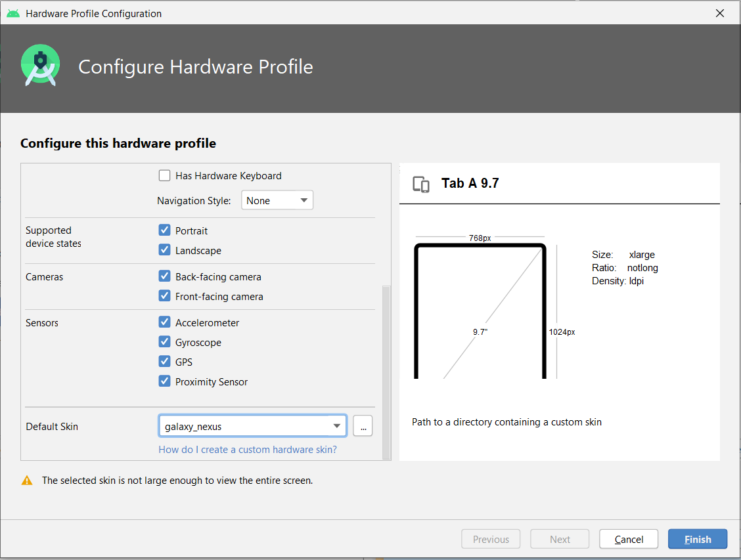Enable Has Hardware Keyboard checkbox
Screen dimensions: 741x560
click(x=164, y=176)
